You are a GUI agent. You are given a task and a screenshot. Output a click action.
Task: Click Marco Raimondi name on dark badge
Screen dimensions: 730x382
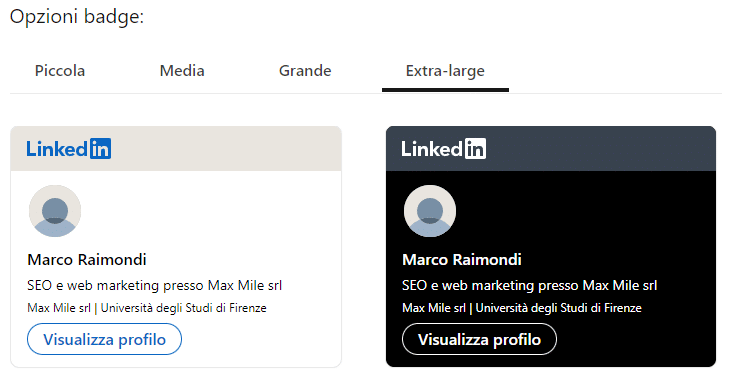[x=462, y=260]
